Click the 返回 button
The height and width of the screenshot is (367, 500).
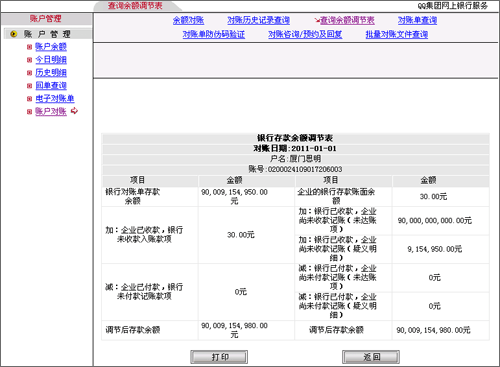click(371, 357)
